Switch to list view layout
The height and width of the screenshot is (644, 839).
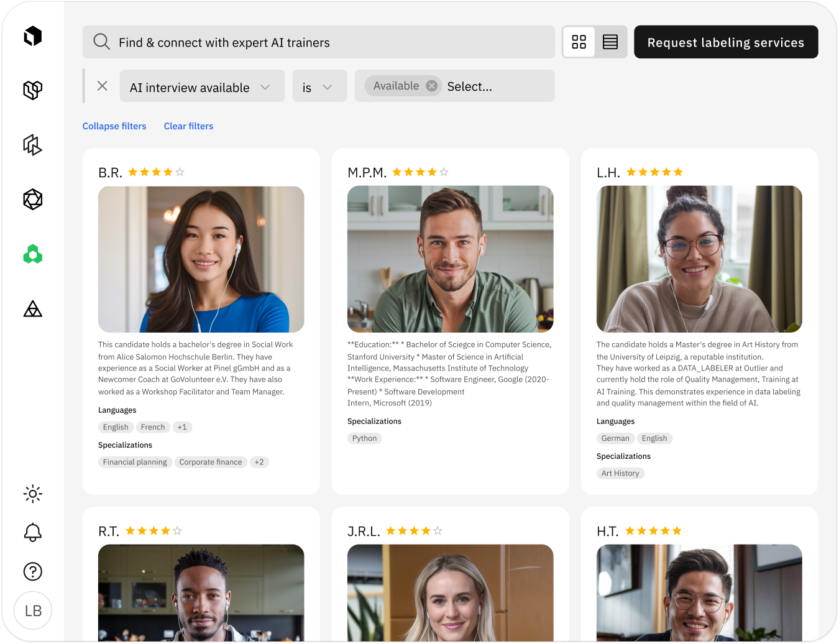click(610, 42)
